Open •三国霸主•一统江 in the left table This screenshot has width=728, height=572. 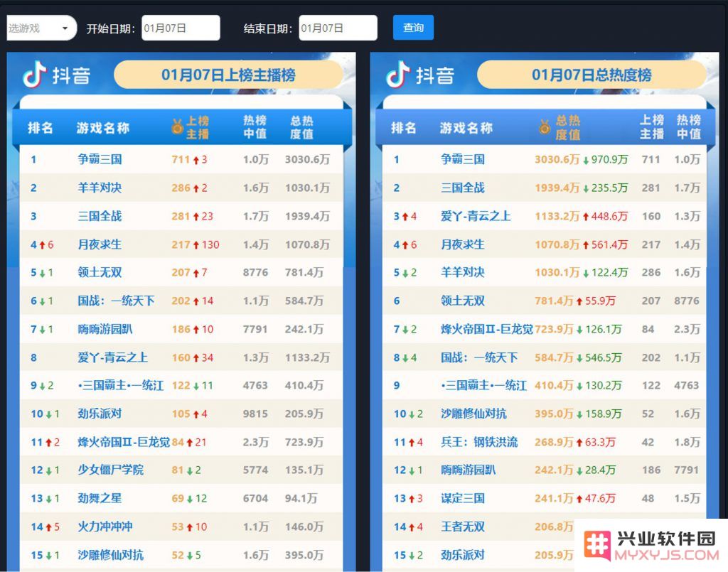121,386
